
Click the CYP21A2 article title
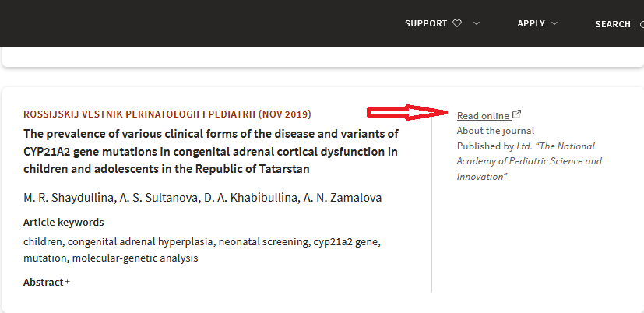point(211,151)
